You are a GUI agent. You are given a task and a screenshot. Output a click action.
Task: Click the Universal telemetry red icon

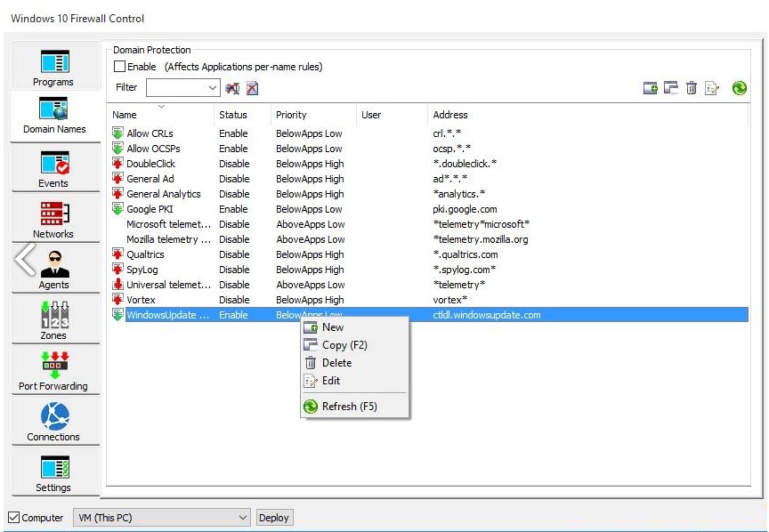117,285
